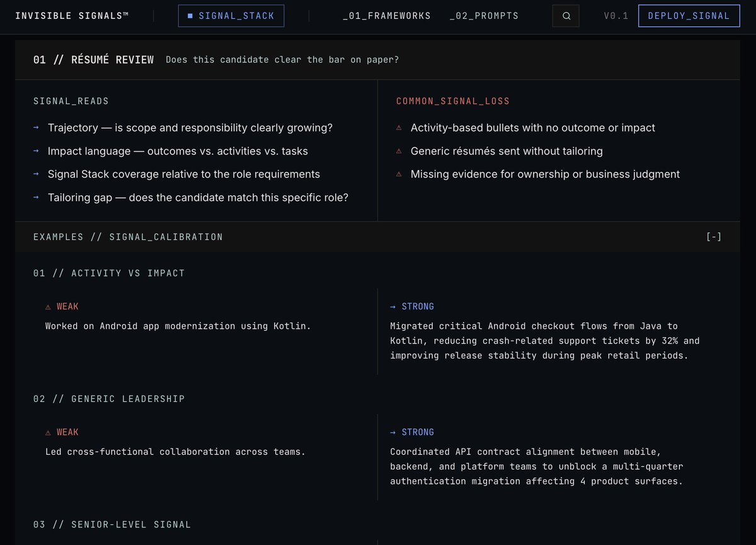Click the INVISIBLE SIGNALS logo
756x545 pixels.
tap(72, 16)
